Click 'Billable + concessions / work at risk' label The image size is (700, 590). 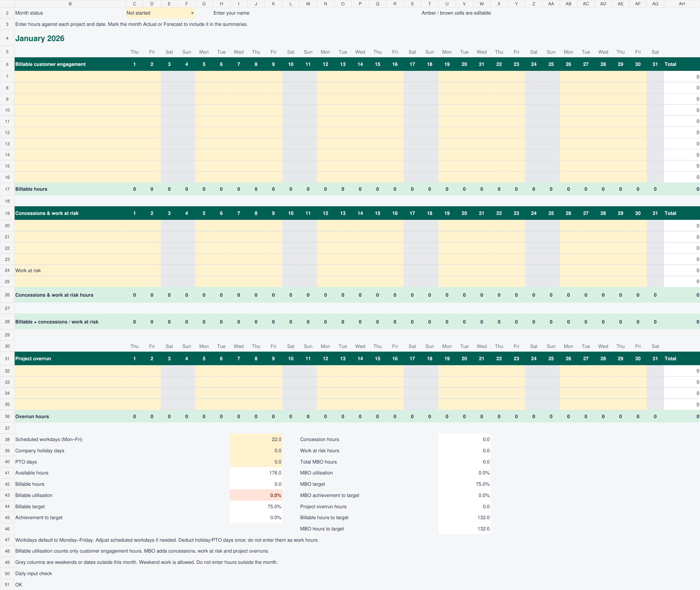coord(57,322)
